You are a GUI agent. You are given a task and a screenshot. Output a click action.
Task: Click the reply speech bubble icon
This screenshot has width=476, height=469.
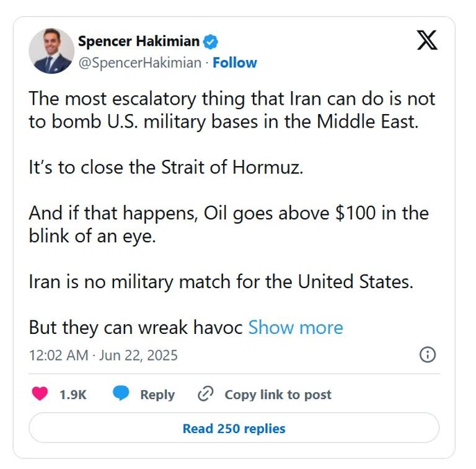(121, 394)
